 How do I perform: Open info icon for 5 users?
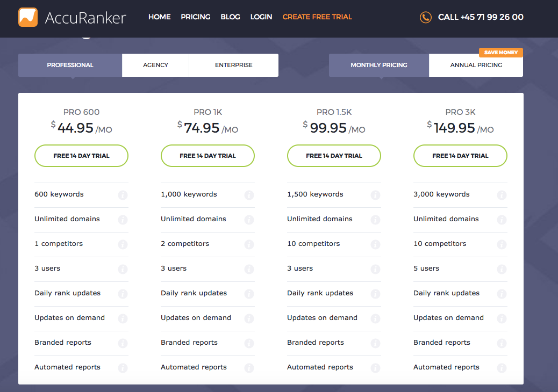pyautogui.click(x=502, y=269)
